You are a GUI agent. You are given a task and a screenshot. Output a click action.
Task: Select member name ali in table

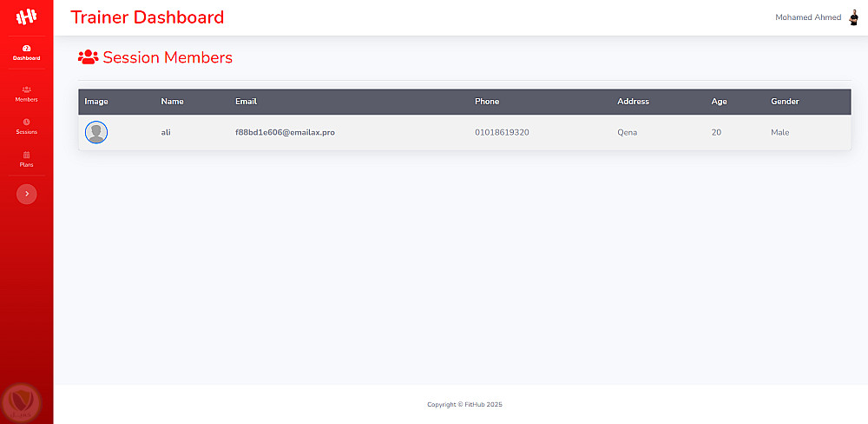tap(166, 132)
